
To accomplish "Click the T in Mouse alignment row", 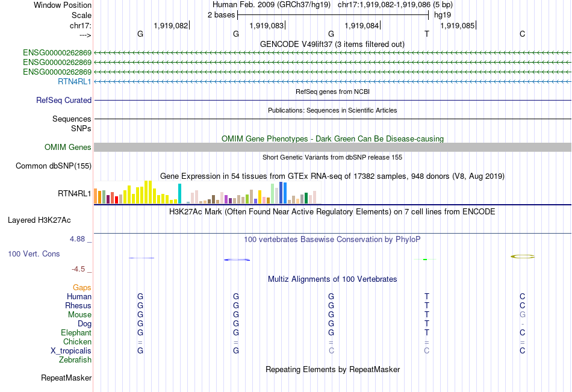I will [427, 314].
